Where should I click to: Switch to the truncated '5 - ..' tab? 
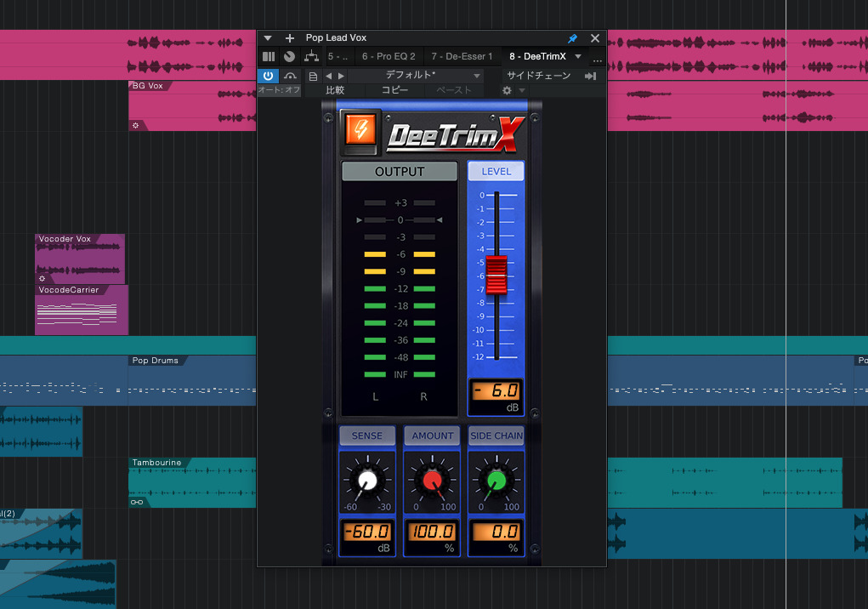pos(338,56)
